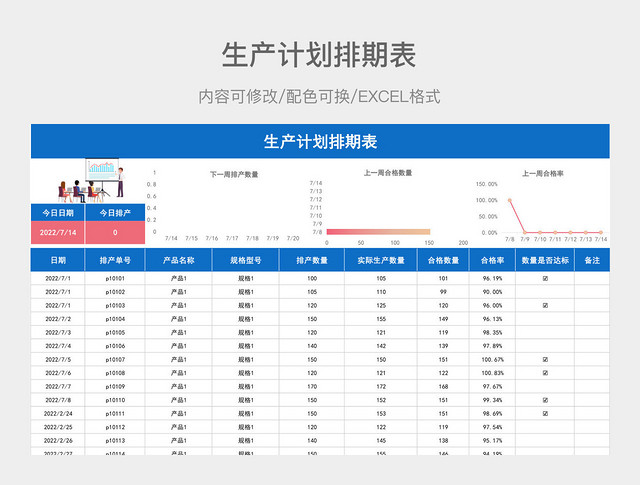This screenshot has width=640, height=485.
Task: Select the date cell 2022/7/2
Action: click(58, 319)
